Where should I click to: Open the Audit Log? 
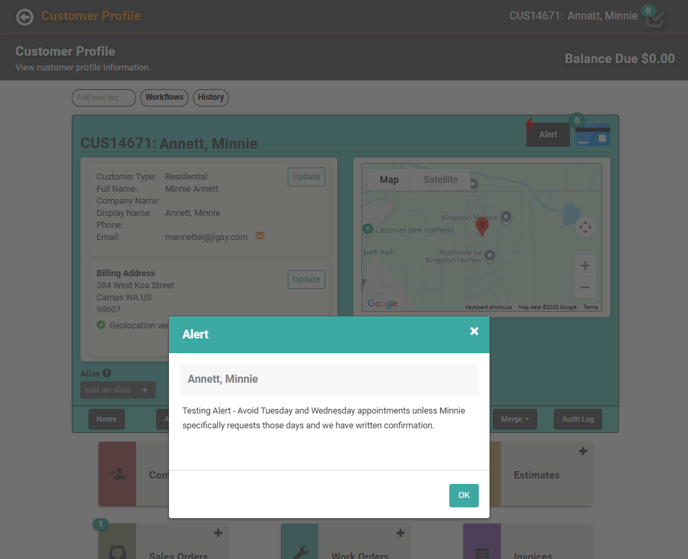point(577,419)
